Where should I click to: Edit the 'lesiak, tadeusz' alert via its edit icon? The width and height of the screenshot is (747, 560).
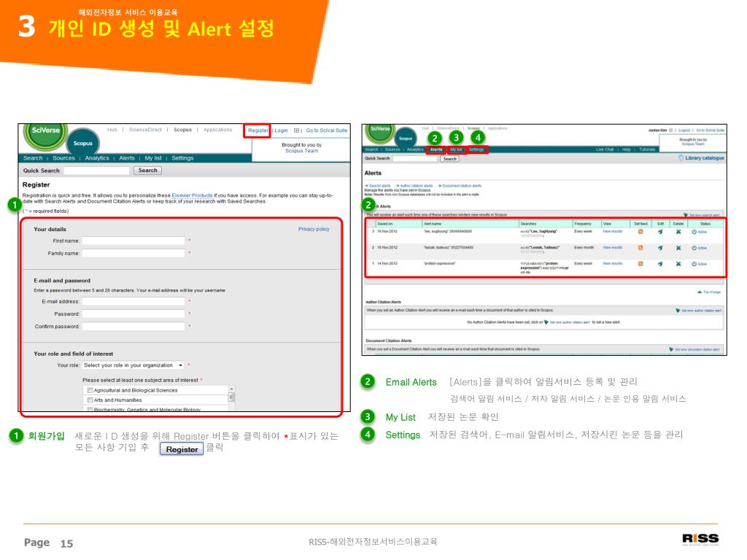[x=660, y=248]
